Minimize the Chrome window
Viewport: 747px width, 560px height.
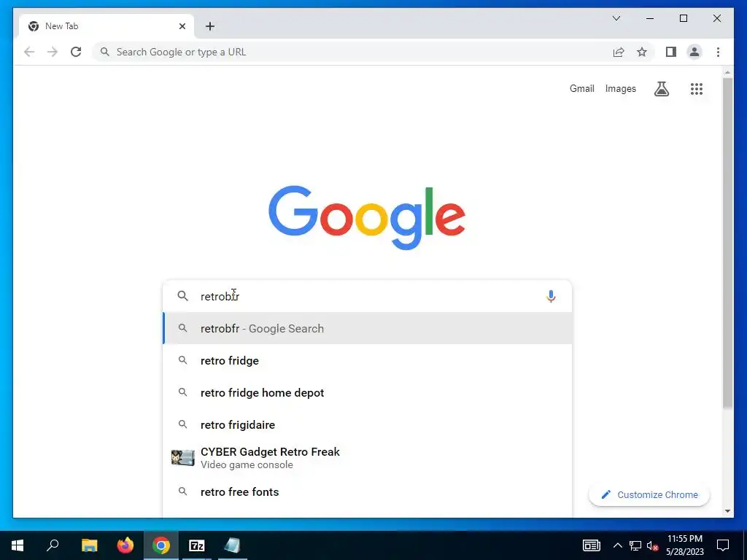pyautogui.click(x=650, y=18)
